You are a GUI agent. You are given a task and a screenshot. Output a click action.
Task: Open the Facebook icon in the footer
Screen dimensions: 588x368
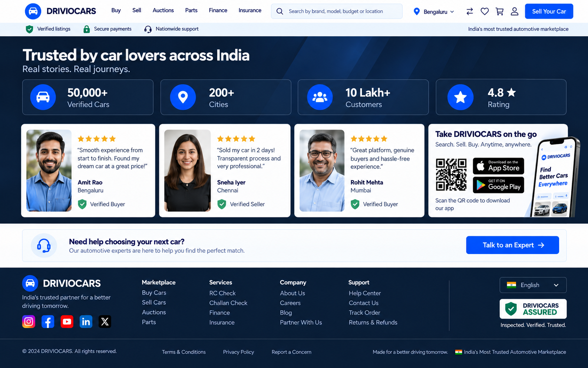(x=48, y=322)
